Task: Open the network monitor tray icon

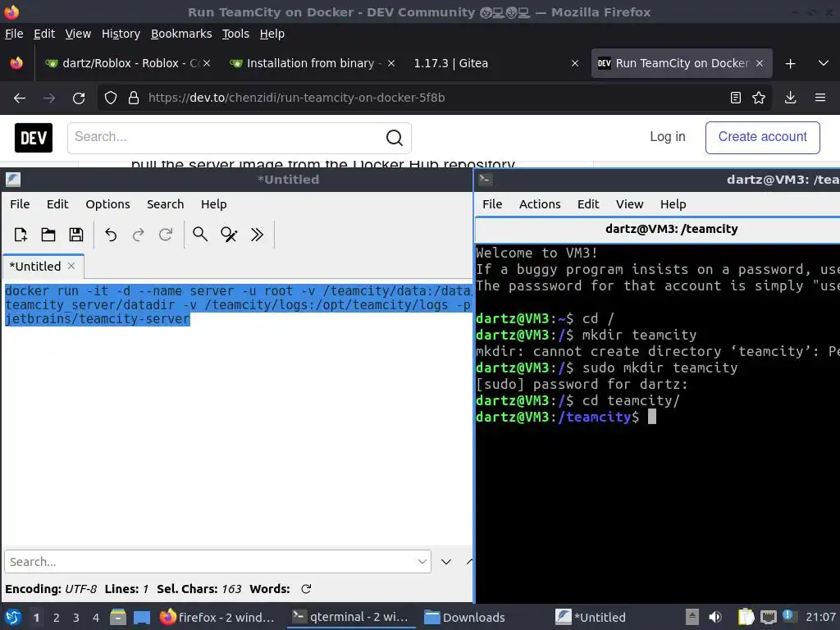Action: click(768, 617)
